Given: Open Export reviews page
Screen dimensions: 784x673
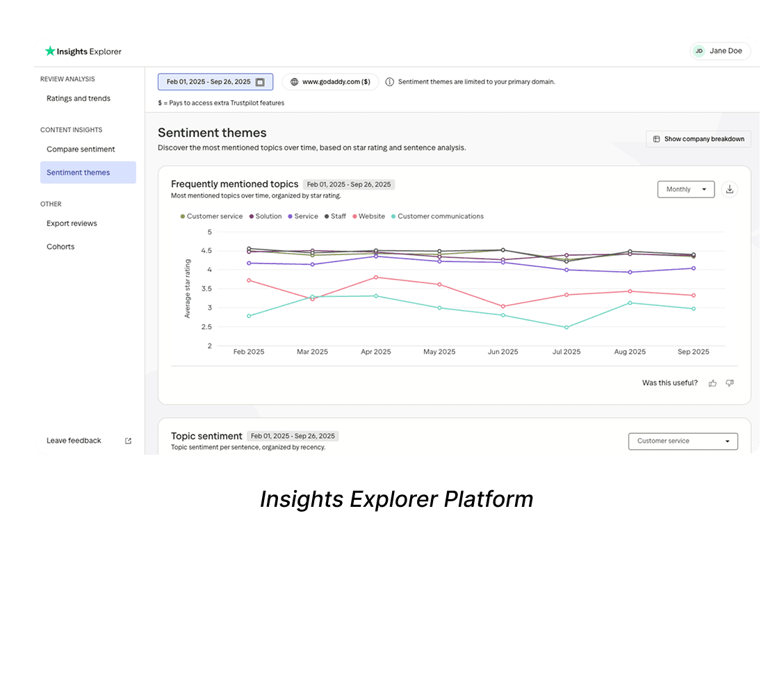Looking at the screenshot, I should tap(72, 223).
